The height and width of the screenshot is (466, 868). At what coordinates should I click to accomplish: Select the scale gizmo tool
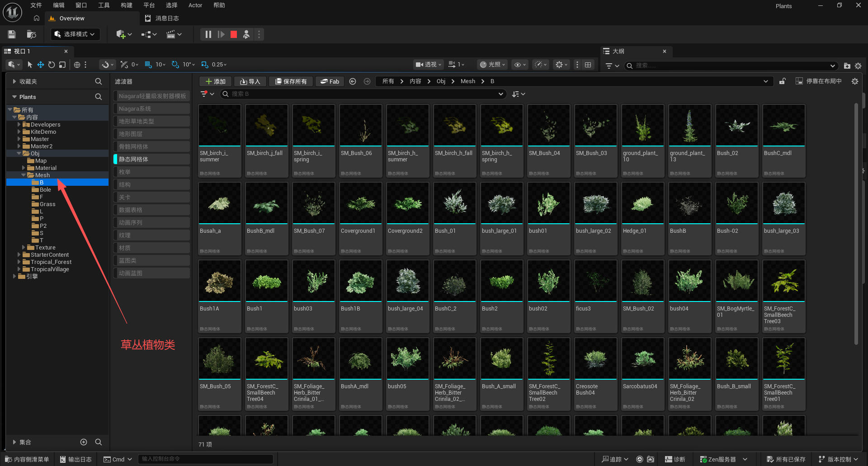[x=62, y=65]
